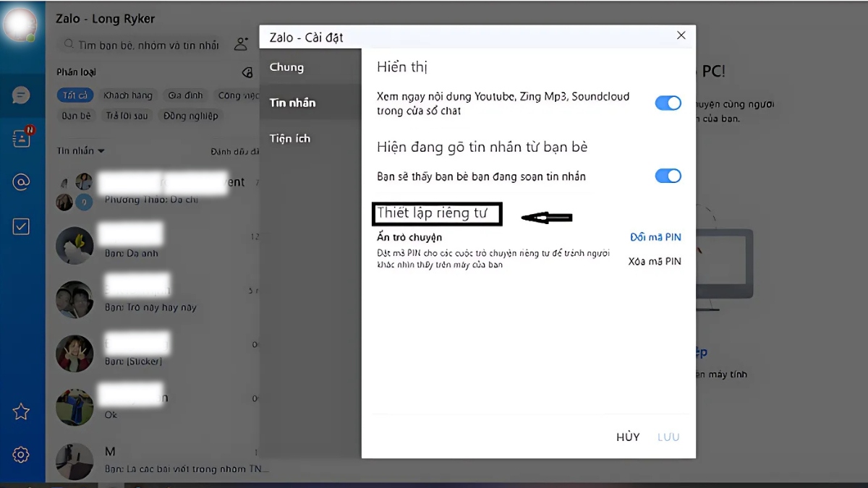
Task: Click the HỦY button
Action: point(628,437)
